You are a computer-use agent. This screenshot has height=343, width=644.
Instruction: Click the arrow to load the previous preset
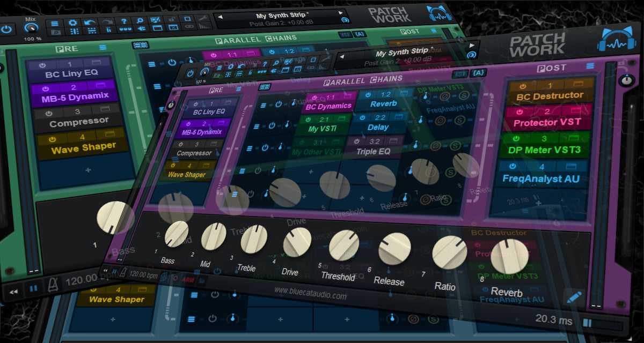(x=341, y=56)
